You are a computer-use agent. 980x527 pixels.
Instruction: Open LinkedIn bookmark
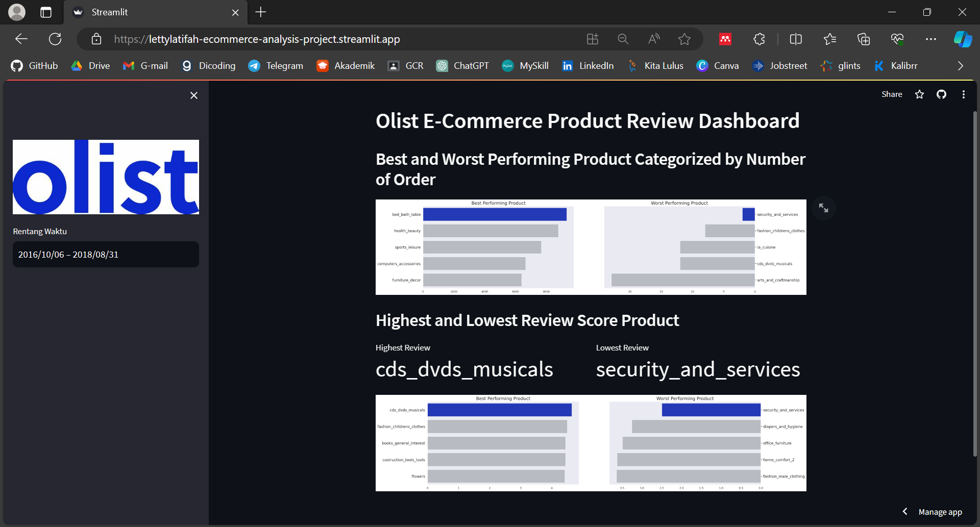(588, 66)
